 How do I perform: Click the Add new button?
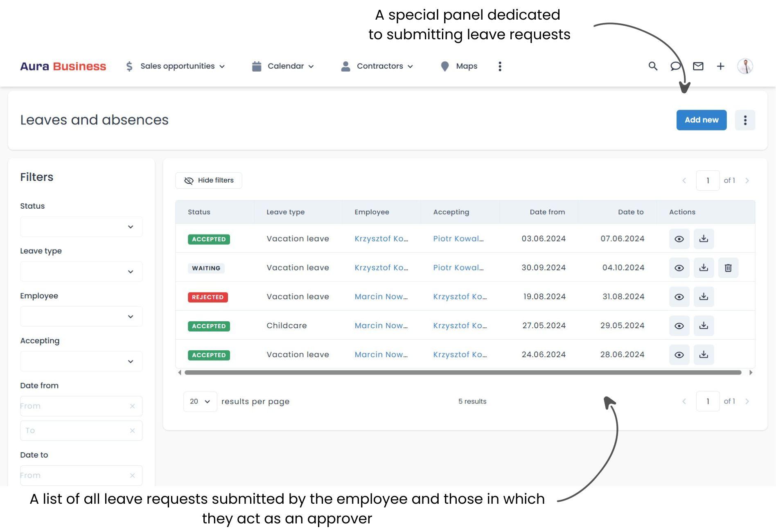point(701,120)
